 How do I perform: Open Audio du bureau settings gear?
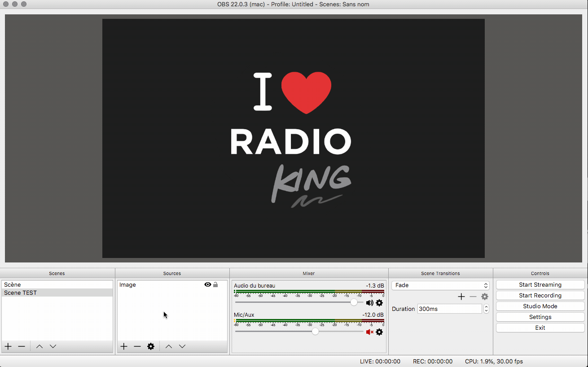click(379, 303)
